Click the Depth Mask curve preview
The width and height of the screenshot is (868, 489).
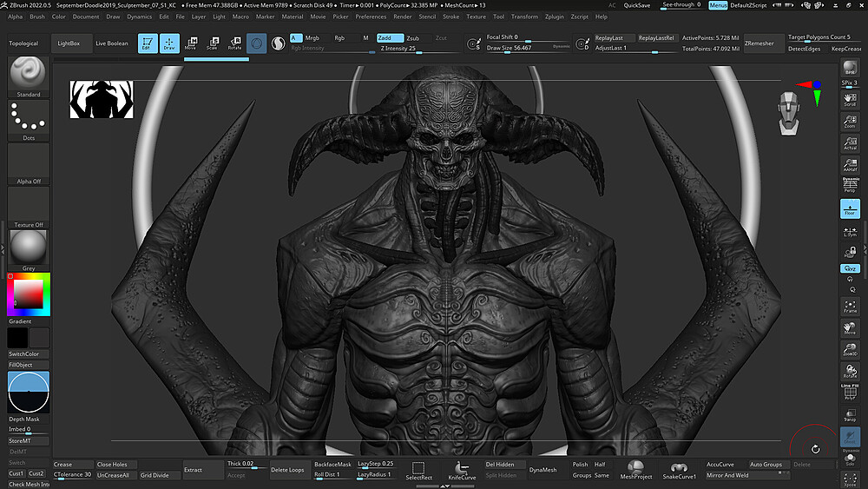tap(29, 392)
